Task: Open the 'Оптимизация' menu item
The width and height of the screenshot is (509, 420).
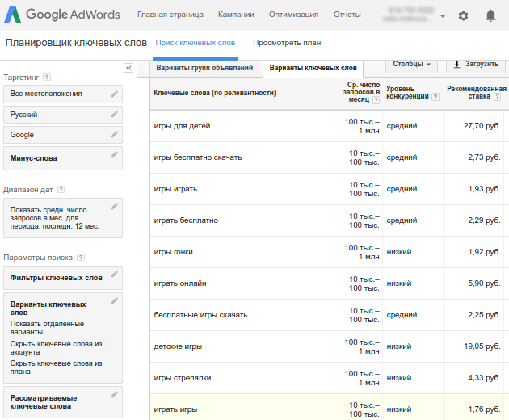Action: 293,15
